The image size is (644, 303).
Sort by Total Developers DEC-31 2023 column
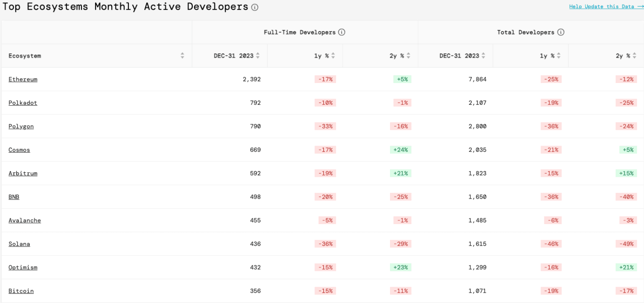(483, 56)
